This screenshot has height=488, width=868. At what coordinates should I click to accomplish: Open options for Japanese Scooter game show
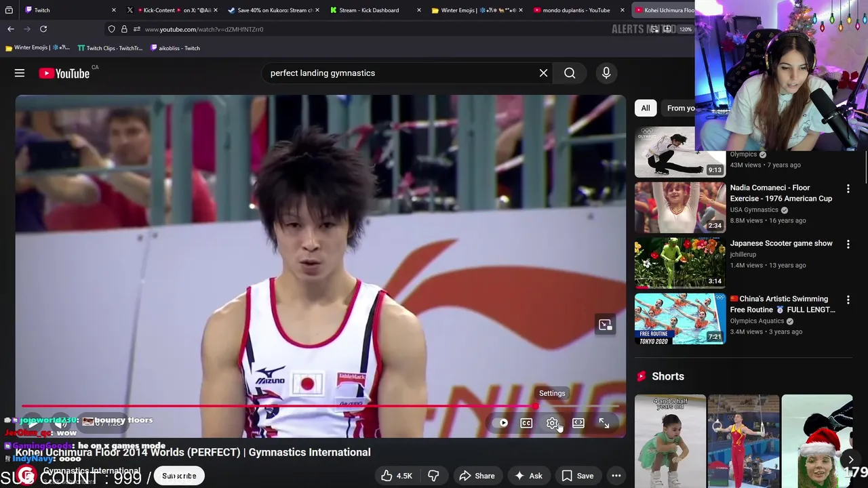coord(848,244)
